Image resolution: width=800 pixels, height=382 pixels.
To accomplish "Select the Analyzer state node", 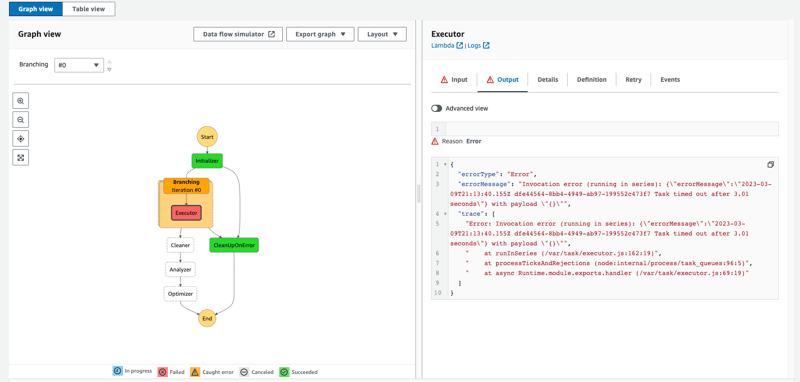I will pos(180,269).
